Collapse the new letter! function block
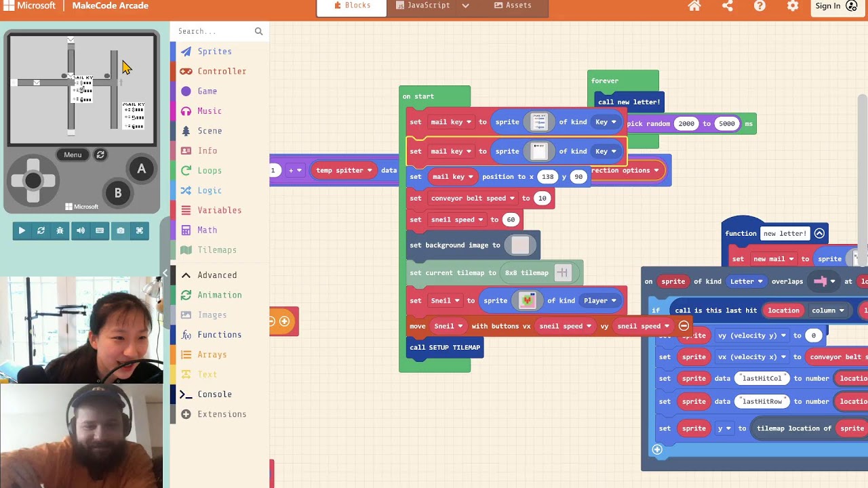 (x=819, y=233)
